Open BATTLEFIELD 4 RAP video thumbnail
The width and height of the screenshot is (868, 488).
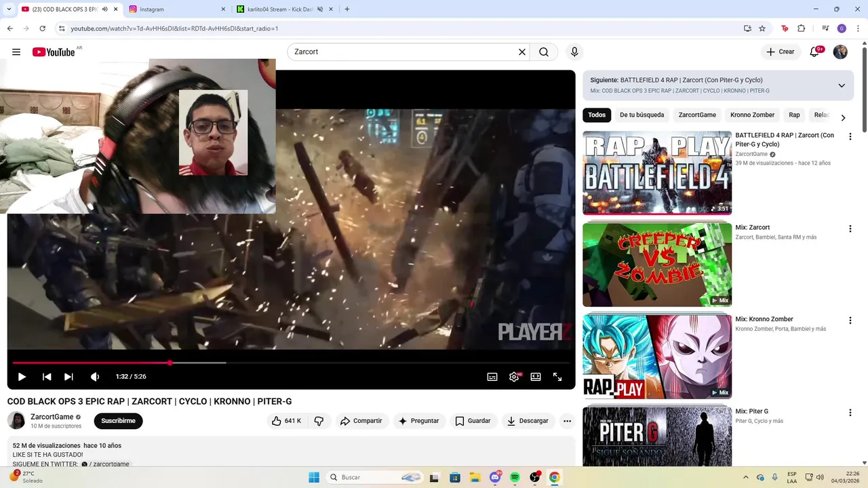coord(657,173)
